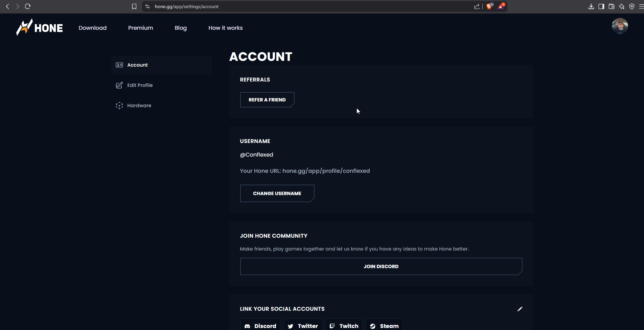Click the 'Make friends, play games together' description
Screen dimensions: 644x330
(354, 249)
